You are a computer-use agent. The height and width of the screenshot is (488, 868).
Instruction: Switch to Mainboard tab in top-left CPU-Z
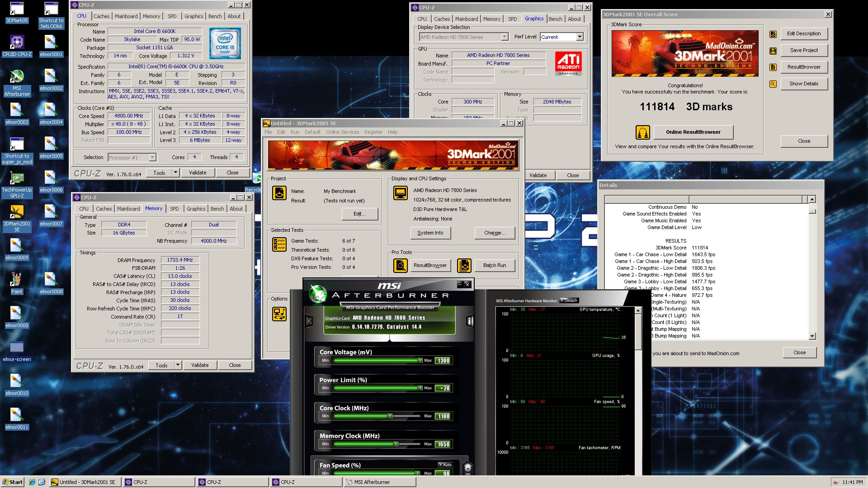[126, 16]
